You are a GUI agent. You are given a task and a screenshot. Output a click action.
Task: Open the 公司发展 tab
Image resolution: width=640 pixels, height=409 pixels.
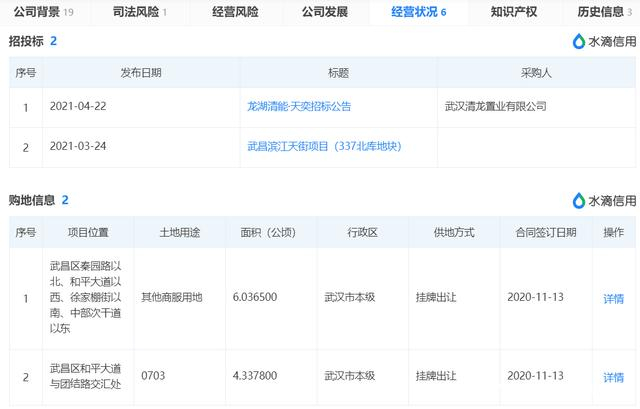tap(324, 12)
